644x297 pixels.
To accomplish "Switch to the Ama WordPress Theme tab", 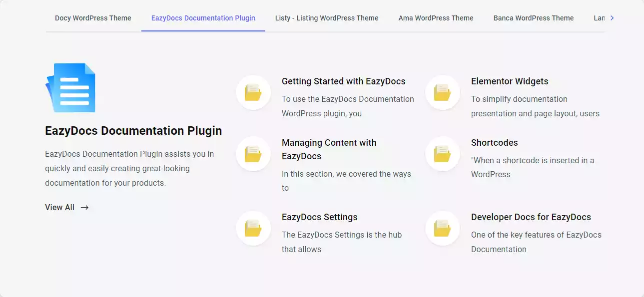I will point(435,18).
